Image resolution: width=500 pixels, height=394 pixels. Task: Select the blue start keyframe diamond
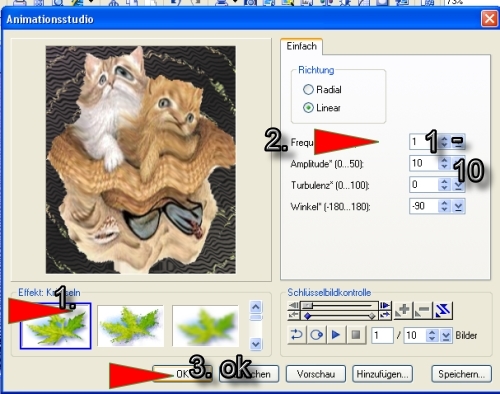click(307, 316)
